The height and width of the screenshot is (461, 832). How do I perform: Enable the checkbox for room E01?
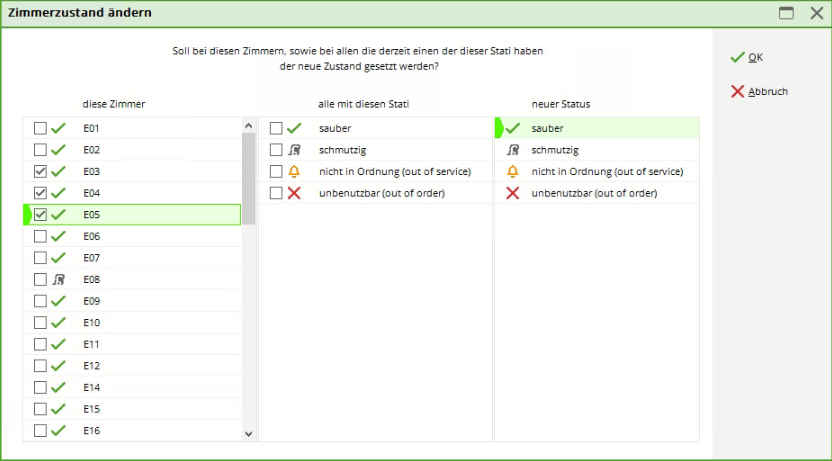pos(40,128)
